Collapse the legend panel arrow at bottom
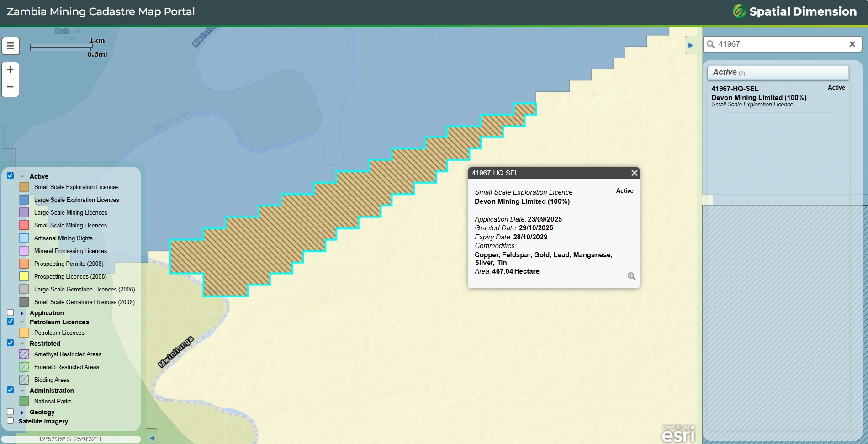This screenshot has width=868, height=444. [x=152, y=438]
